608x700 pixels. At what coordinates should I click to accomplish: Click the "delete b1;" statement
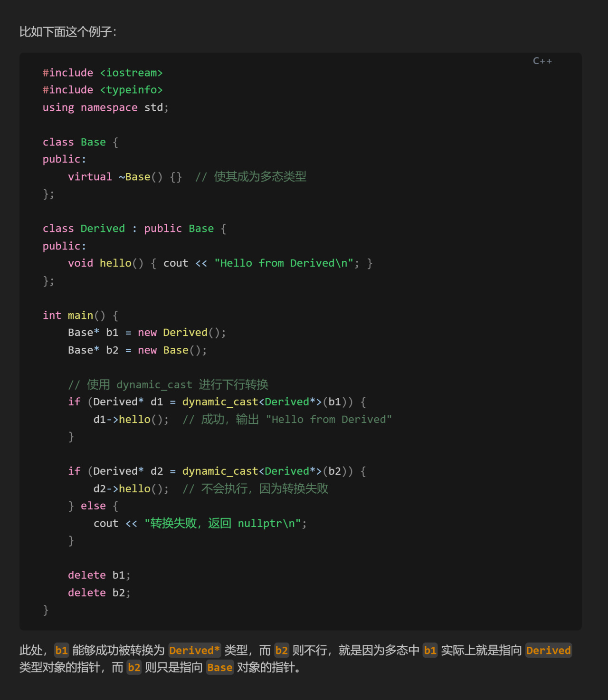tap(99, 575)
